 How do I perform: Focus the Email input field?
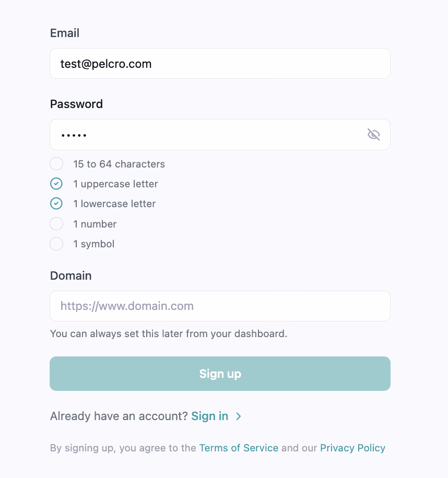[220, 64]
